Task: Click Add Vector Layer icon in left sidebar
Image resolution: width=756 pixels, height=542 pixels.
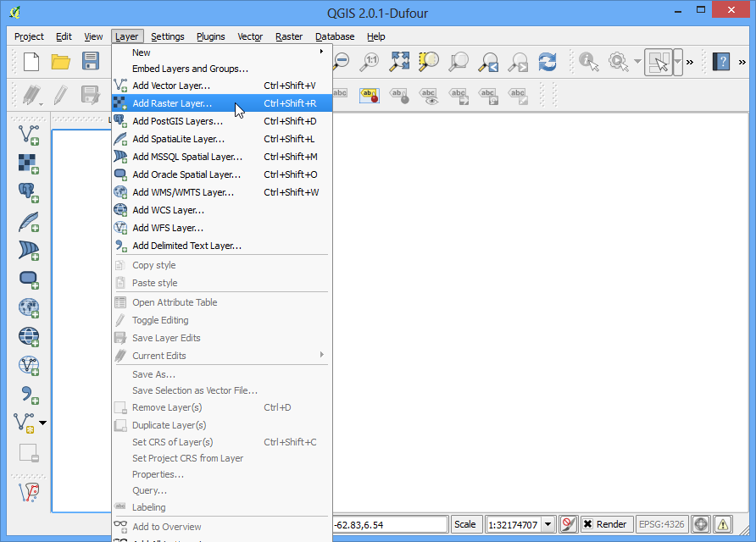Action: (29, 135)
